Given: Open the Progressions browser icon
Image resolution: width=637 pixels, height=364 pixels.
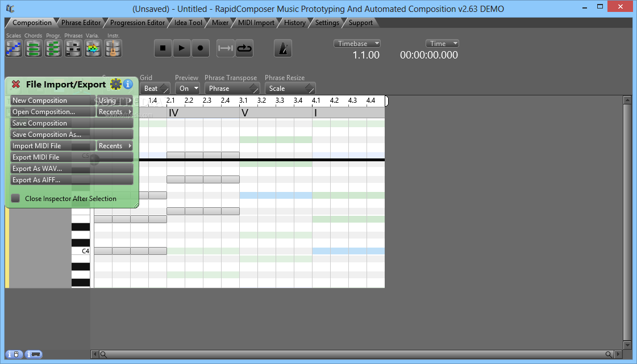Looking at the screenshot, I should [x=53, y=49].
